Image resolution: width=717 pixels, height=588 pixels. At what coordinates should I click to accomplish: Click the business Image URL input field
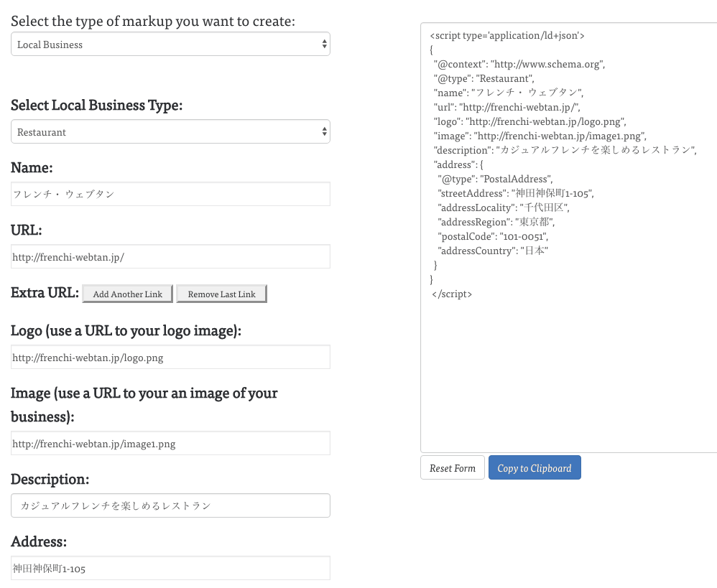[170, 443]
